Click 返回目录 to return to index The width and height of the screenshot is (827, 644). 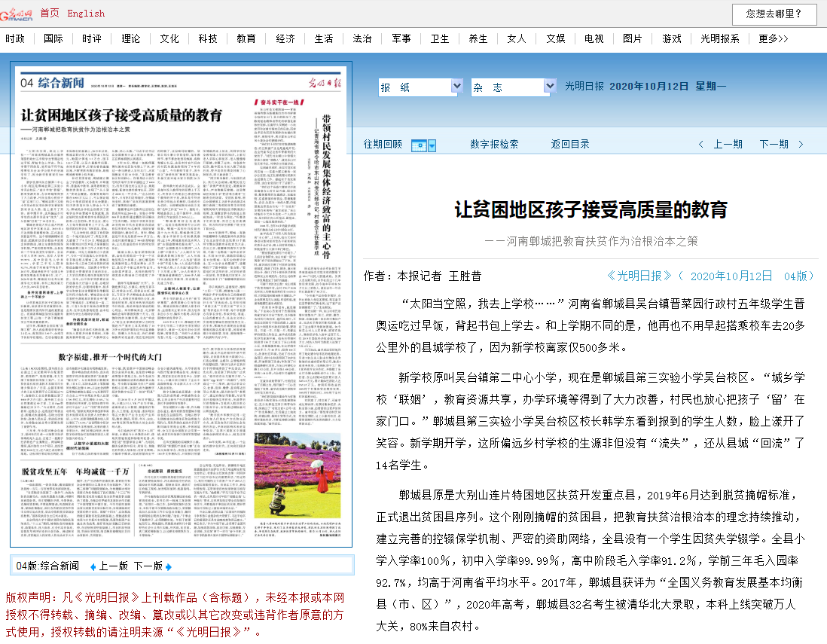(x=569, y=145)
